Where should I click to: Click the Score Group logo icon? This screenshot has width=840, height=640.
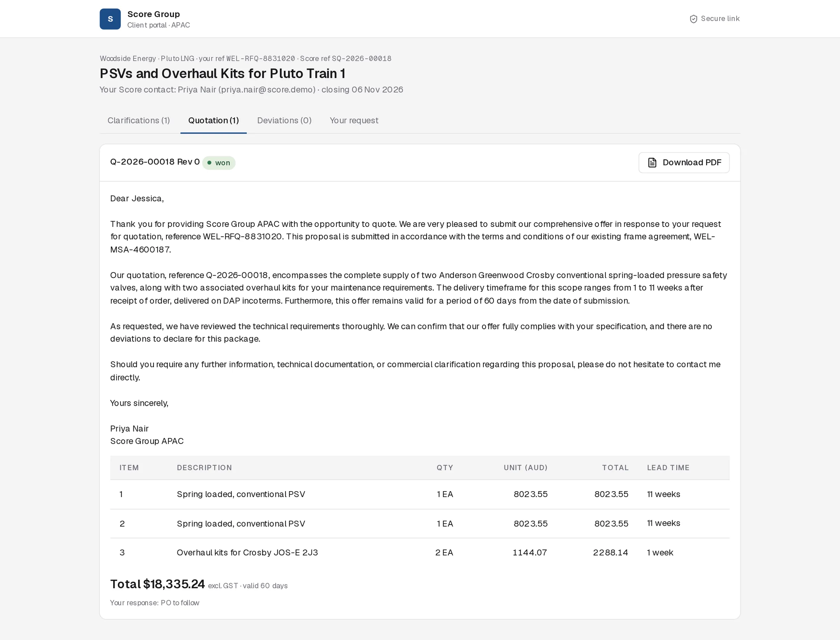click(110, 19)
